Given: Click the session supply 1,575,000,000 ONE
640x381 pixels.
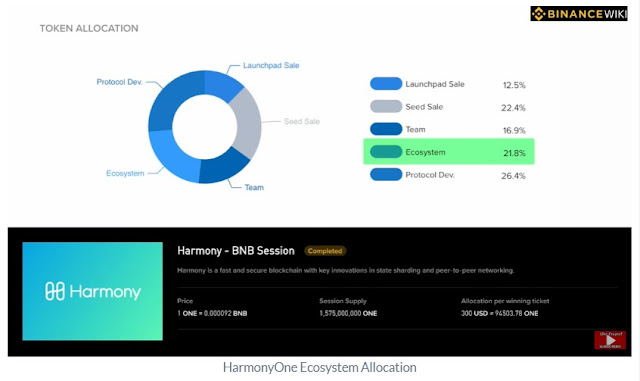Looking at the screenshot, I should point(348,313).
